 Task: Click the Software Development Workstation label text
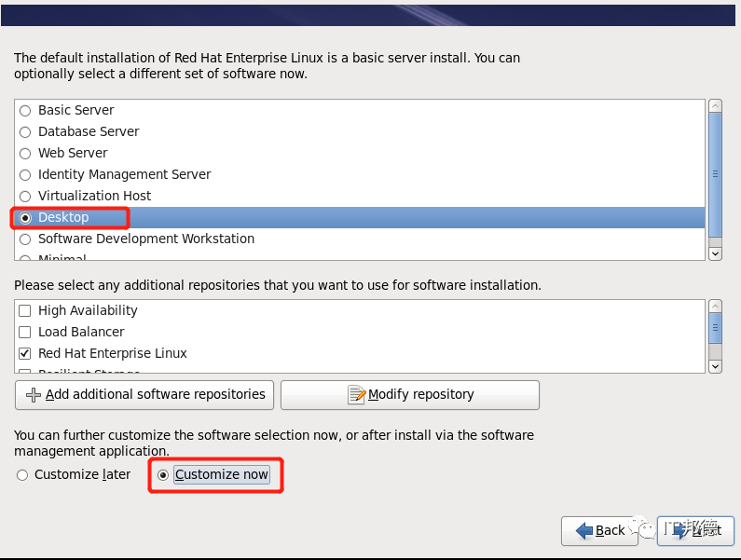(x=146, y=239)
